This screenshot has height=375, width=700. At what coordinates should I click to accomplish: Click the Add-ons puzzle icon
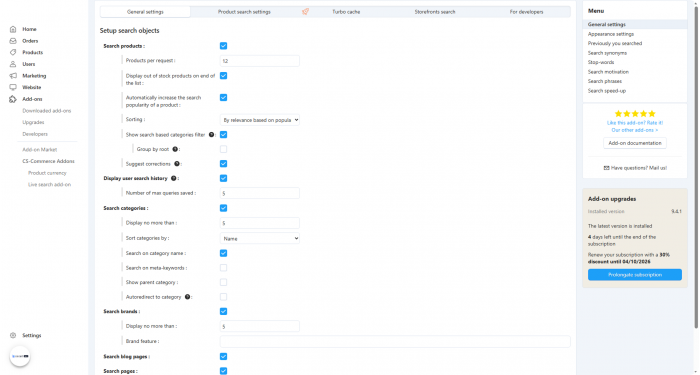[x=13, y=99]
